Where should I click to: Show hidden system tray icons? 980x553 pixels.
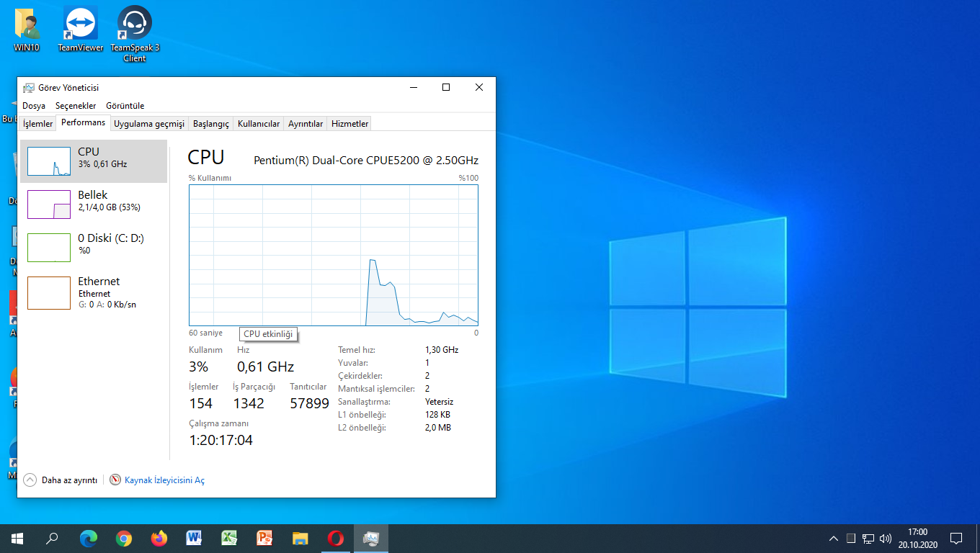pyautogui.click(x=834, y=538)
